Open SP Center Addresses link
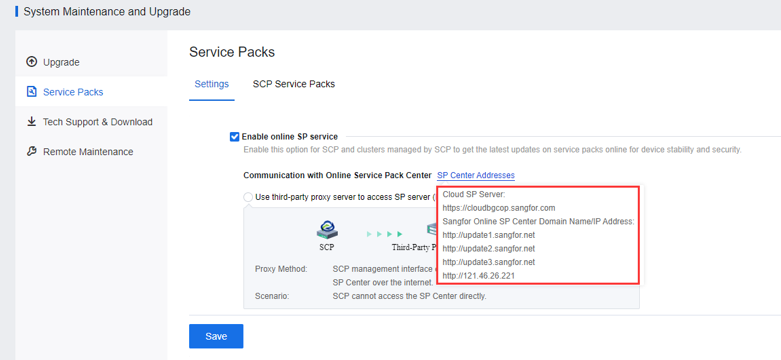Image resolution: width=781 pixels, height=360 pixels. coord(476,175)
